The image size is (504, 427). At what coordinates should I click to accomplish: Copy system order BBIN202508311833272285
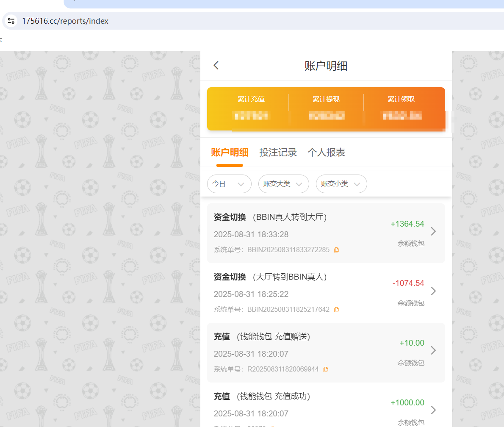coord(337,250)
